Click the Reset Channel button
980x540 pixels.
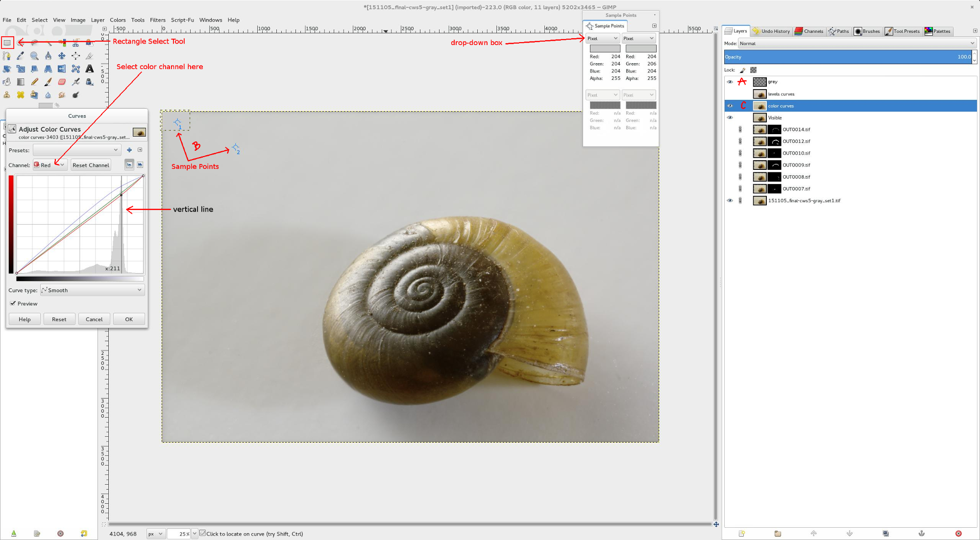[91, 165]
